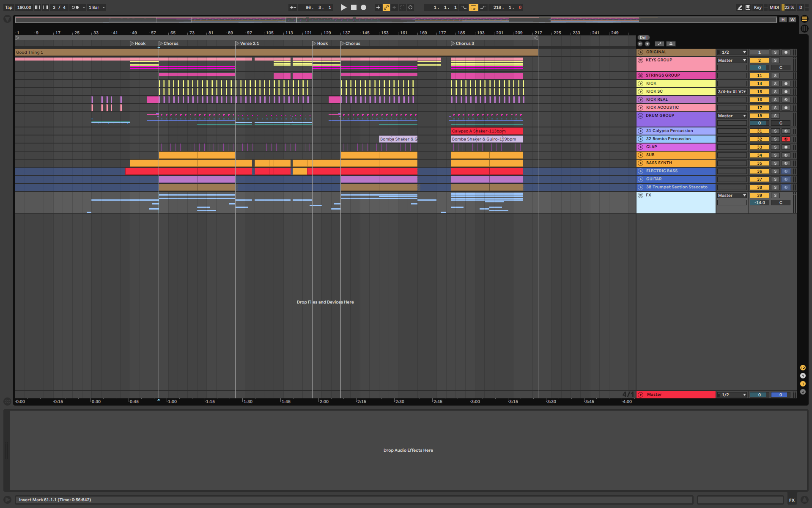Click the MIDI Arrangement Overdub plus icon
The height and width of the screenshot is (508, 812).
tap(378, 7)
